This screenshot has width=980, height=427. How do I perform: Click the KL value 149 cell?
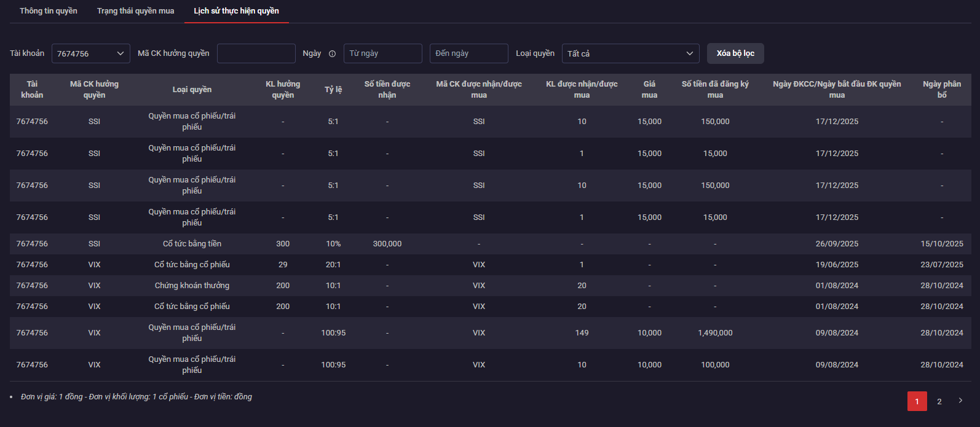click(x=582, y=333)
